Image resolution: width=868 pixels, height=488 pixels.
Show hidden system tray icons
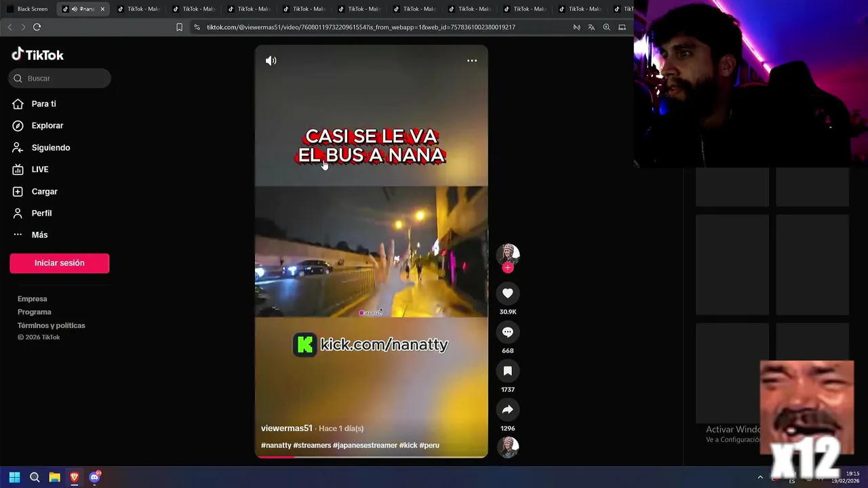(760, 477)
